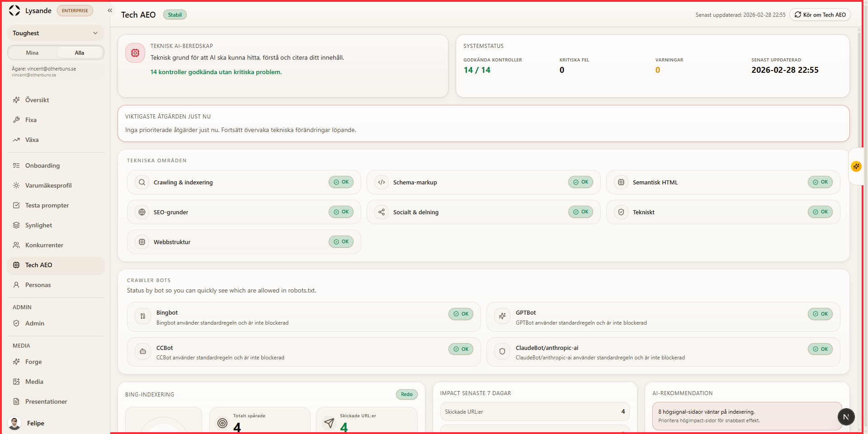Open Växa in the sidebar
This screenshot has height=434, width=868.
tap(56, 140)
